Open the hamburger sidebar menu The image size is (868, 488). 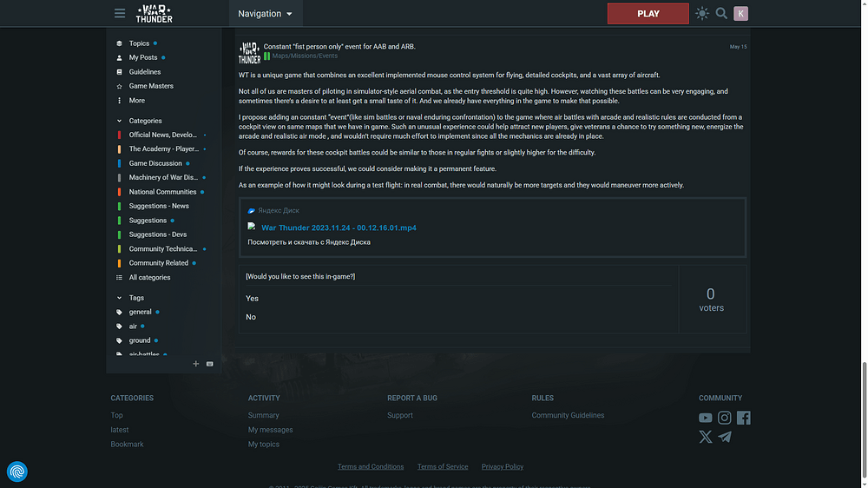[120, 13]
